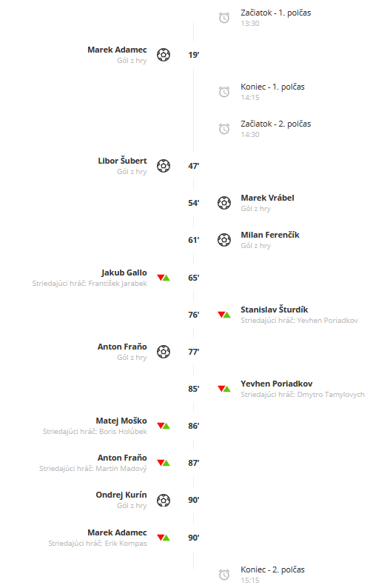Click the clock icon at Koniec - 2. polčas
Viewport: 390px width, 588px height.
pyautogui.click(x=224, y=575)
